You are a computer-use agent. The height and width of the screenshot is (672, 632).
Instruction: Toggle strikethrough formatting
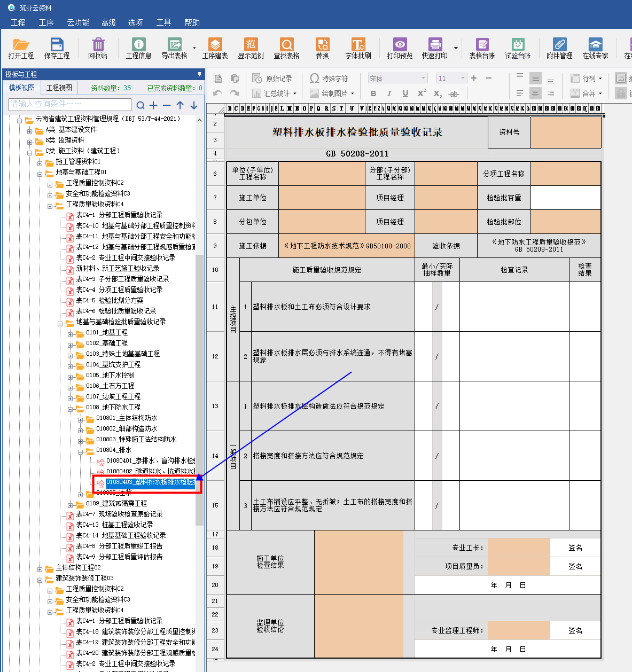click(x=454, y=93)
